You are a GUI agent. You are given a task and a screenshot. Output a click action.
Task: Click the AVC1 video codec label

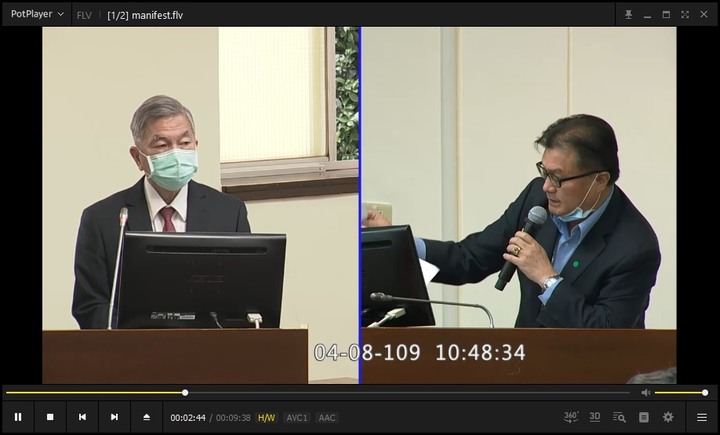click(297, 418)
